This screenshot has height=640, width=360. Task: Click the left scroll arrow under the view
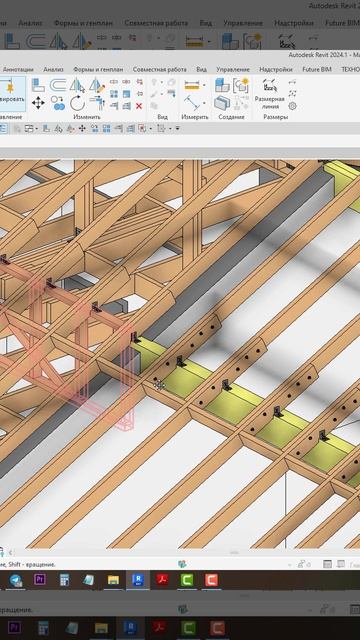point(11,553)
